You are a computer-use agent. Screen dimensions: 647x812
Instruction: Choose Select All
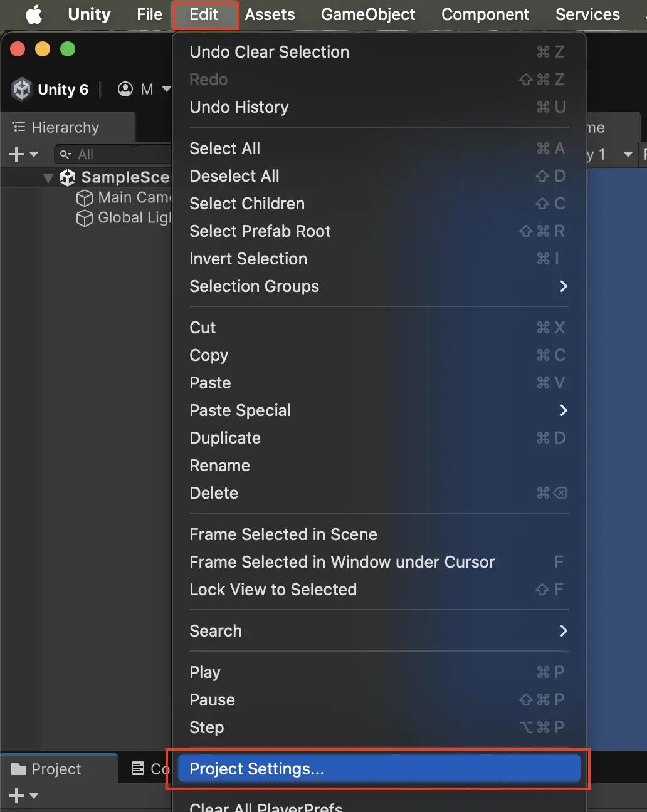[x=379, y=148]
